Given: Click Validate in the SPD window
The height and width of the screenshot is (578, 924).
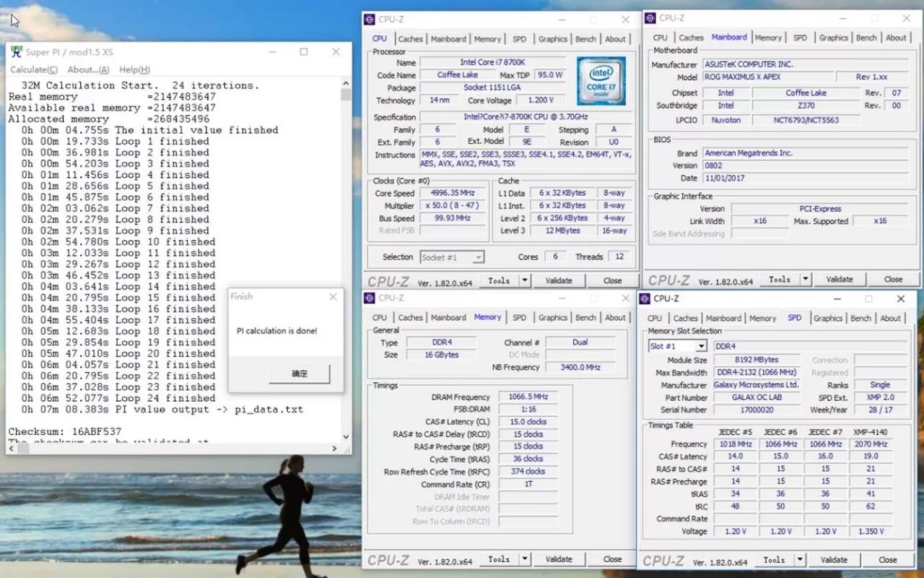Looking at the screenshot, I should click(834, 559).
